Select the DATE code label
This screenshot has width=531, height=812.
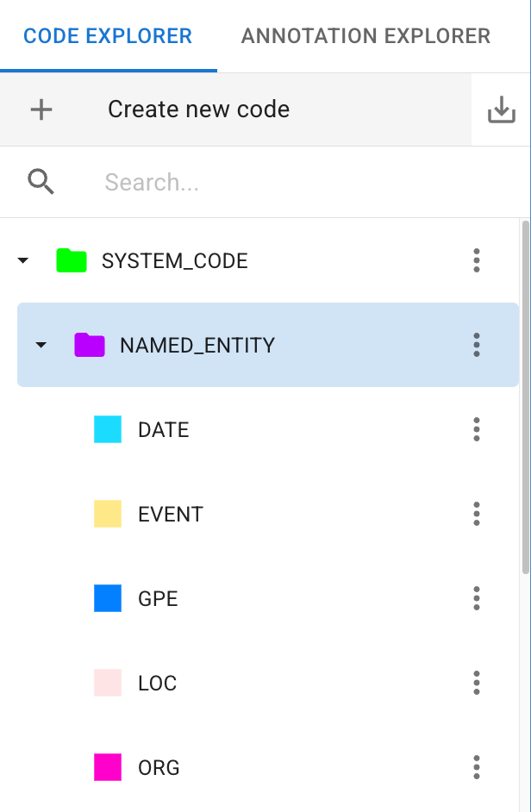click(164, 430)
